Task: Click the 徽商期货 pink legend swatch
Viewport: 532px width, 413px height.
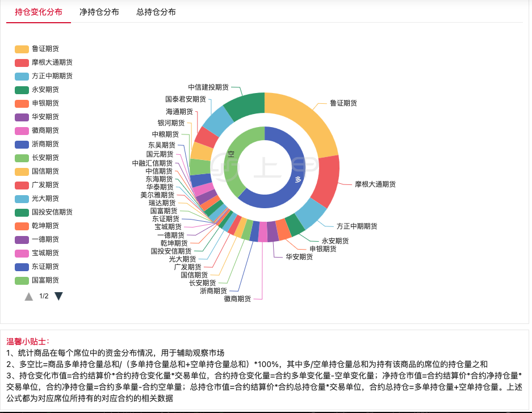Action: 21,130
